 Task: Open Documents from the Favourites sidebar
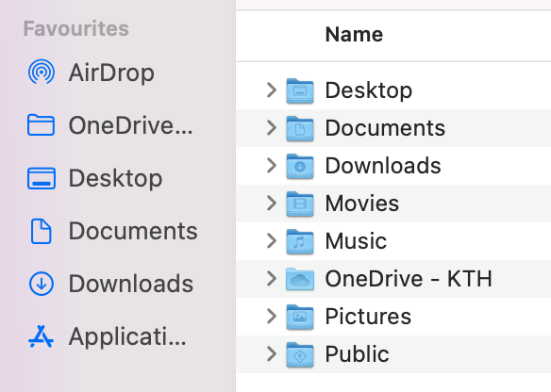point(112,231)
